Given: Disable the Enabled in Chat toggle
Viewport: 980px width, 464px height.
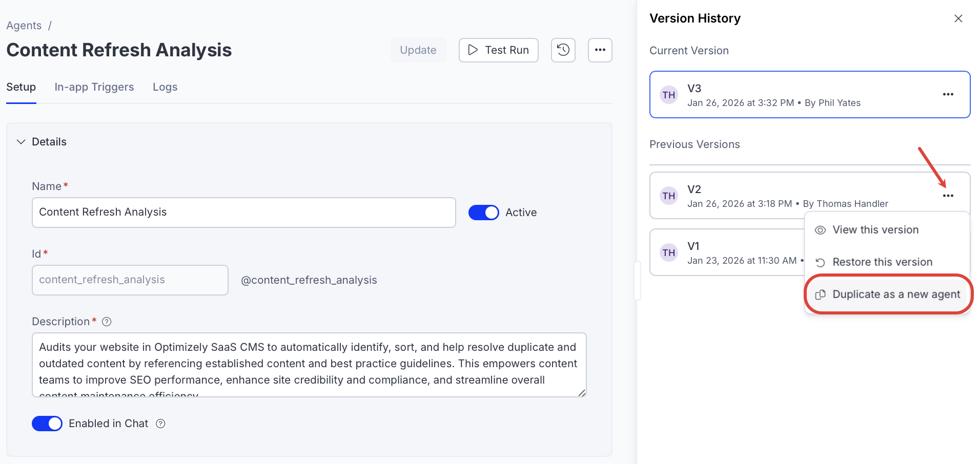Looking at the screenshot, I should [47, 424].
